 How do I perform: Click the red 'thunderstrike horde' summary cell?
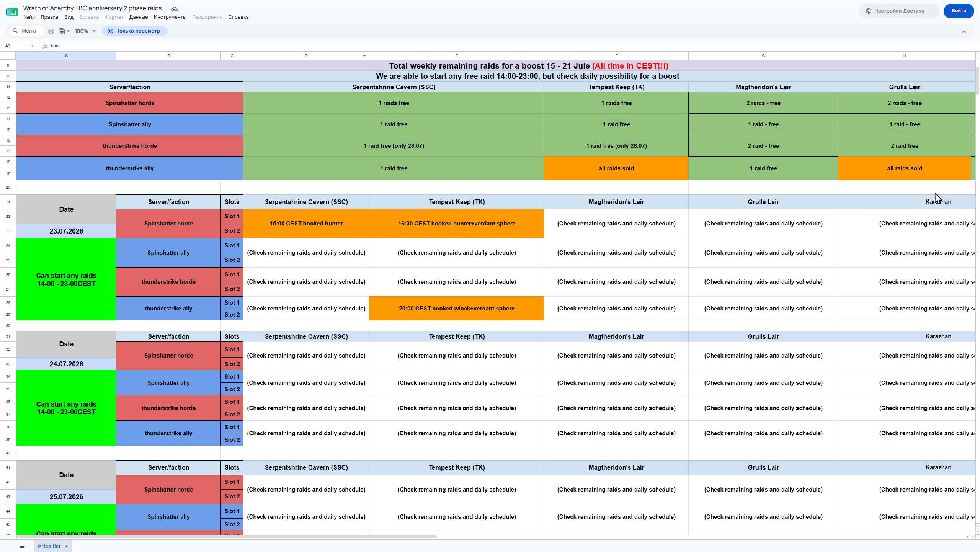(130, 146)
